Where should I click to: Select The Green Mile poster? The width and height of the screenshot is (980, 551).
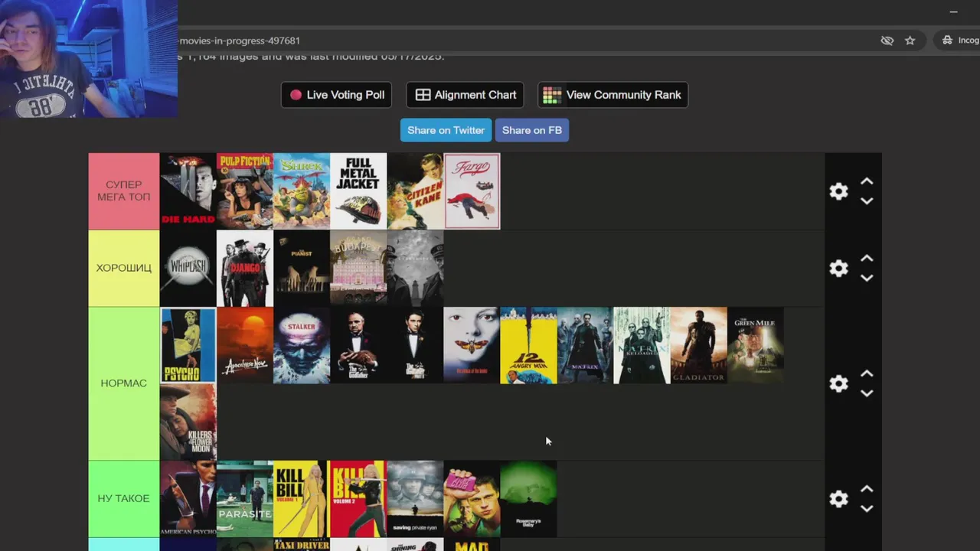pos(755,345)
